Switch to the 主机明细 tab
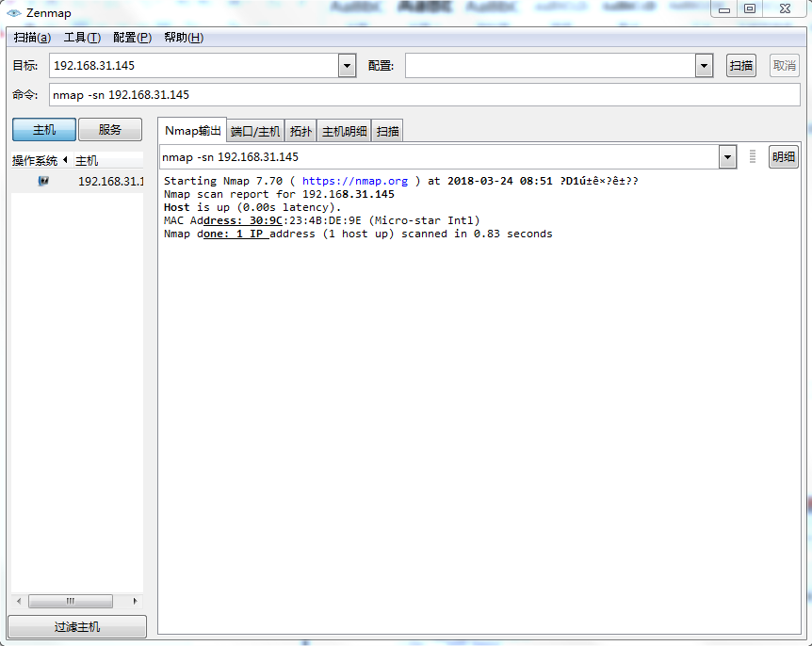 pyautogui.click(x=344, y=132)
